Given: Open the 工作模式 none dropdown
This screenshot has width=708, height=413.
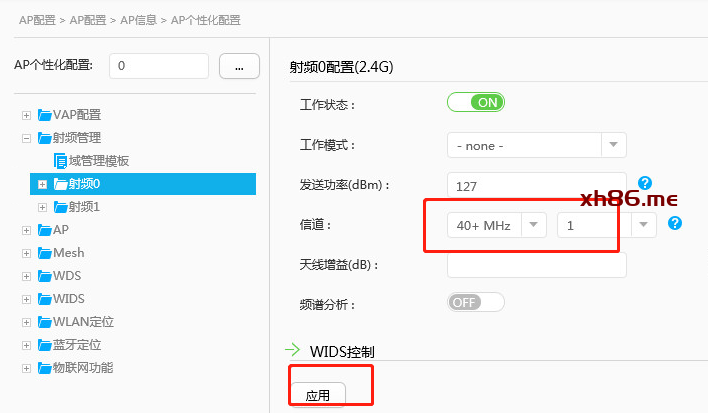Looking at the screenshot, I should [x=536, y=145].
